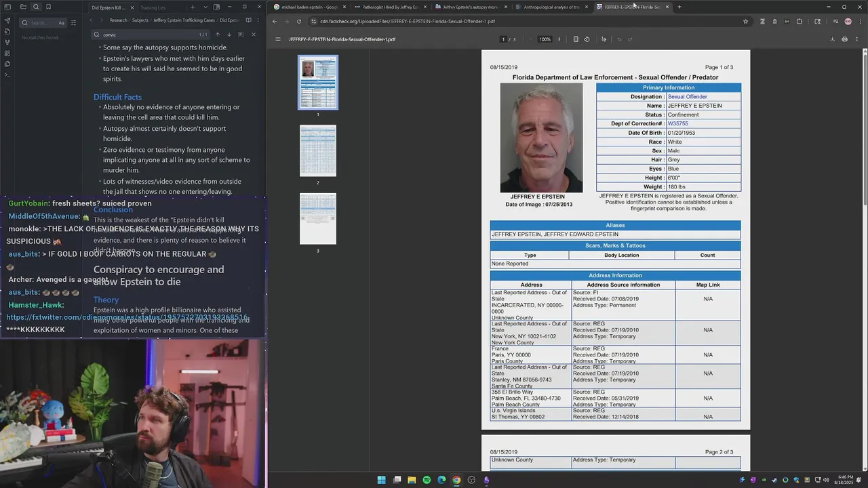Switch to 'Did Epstein Kill...' Obsidian tab
The width and height of the screenshot is (868, 488).
point(108,7)
